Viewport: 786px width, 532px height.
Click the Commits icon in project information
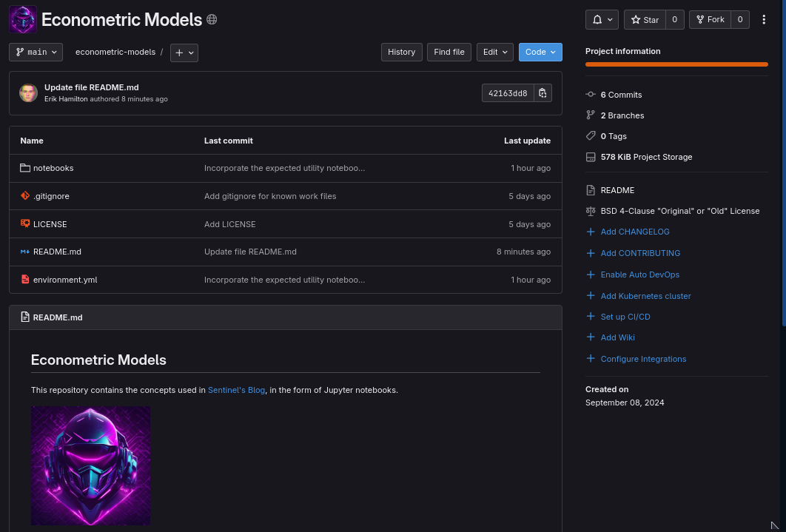click(x=590, y=95)
